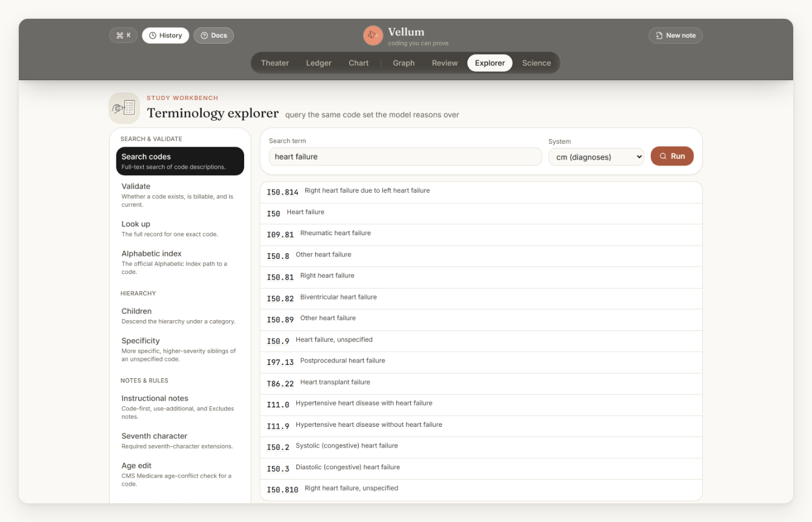Screen dimensions: 812x522
Task: Click the Search term input field
Action: click(x=405, y=156)
